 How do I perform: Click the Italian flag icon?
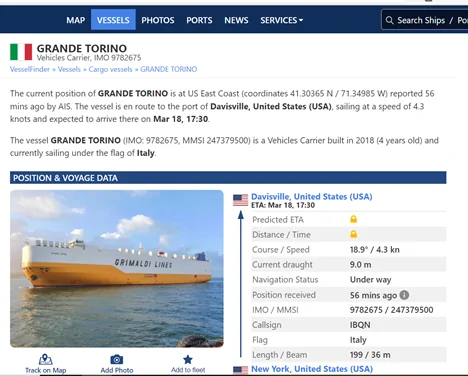[21, 52]
